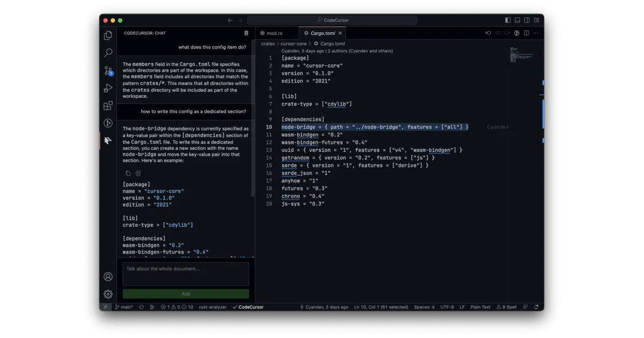Click the green Ask button
644x338 pixels.
tap(186, 294)
